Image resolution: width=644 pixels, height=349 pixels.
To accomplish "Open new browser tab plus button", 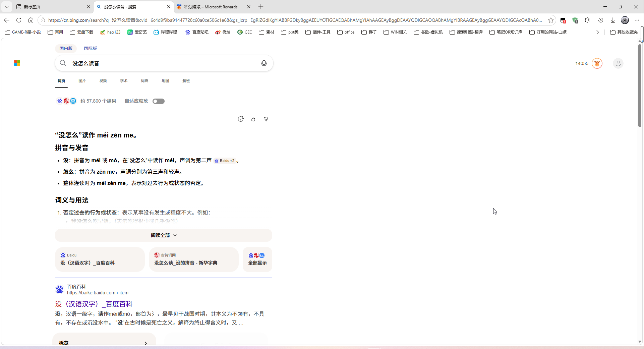I will tap(261, 7).
